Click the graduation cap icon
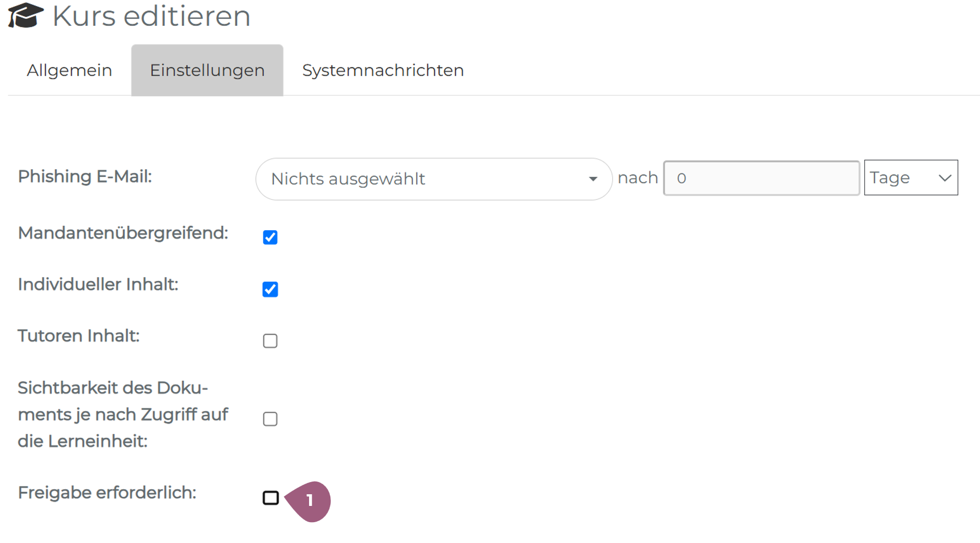This screenshot has height=543, width=980. (x=25, y=15)
